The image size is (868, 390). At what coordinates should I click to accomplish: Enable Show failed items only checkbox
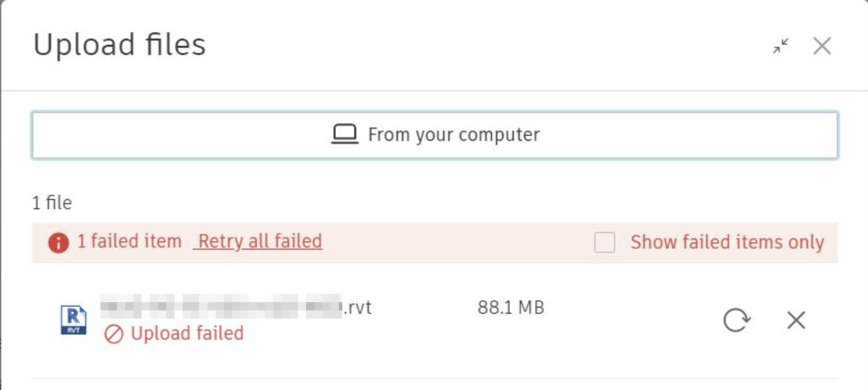[x=604, y=242]
